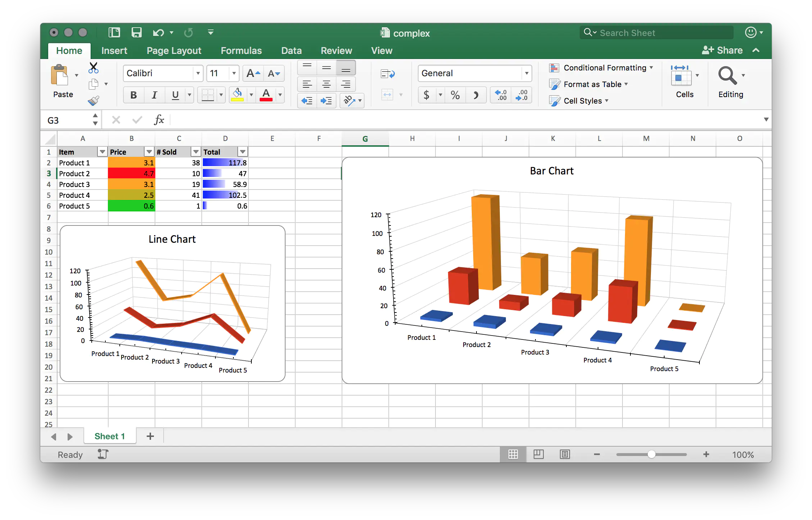Toggle Italic formatting
Screen dimensions: 812x520
154,95
